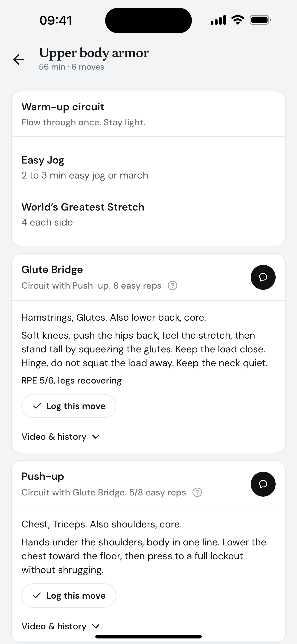Open chat bubble for Glute Bridge
Image resolution: width=297 pixels, height=644 pixels.
263,277
